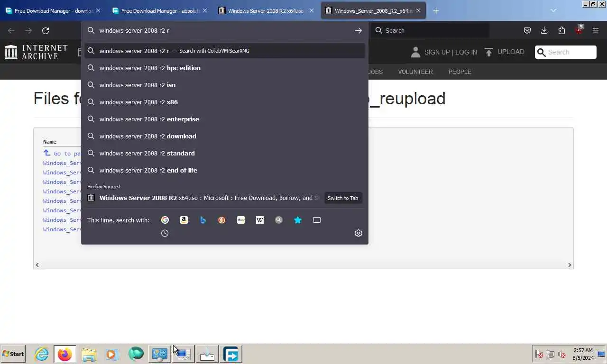Close the first Free Download Manager tab
The width and height of the screenshot is (607, 364).
coord(98,10)
